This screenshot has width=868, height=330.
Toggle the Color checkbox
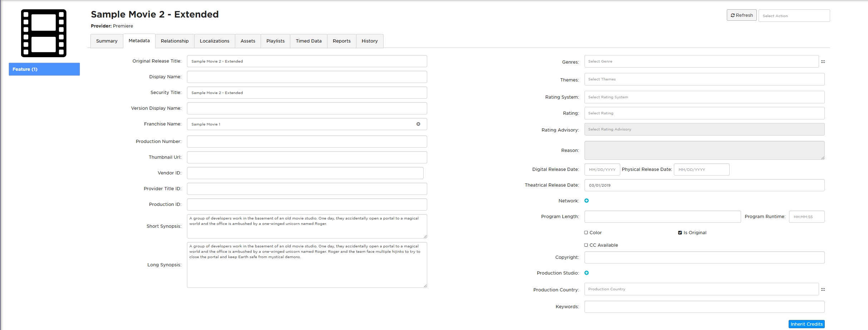coord(586,232)
